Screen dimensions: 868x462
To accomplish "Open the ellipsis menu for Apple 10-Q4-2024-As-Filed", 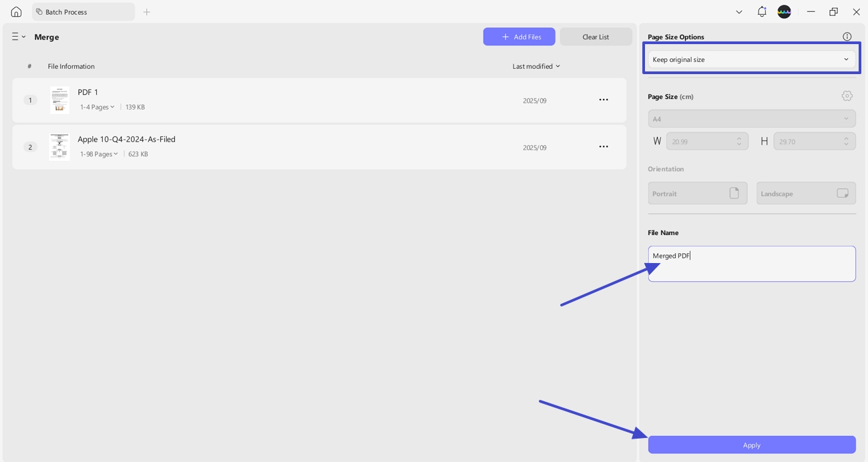I will pyautogui.click(x=604, y=146).
